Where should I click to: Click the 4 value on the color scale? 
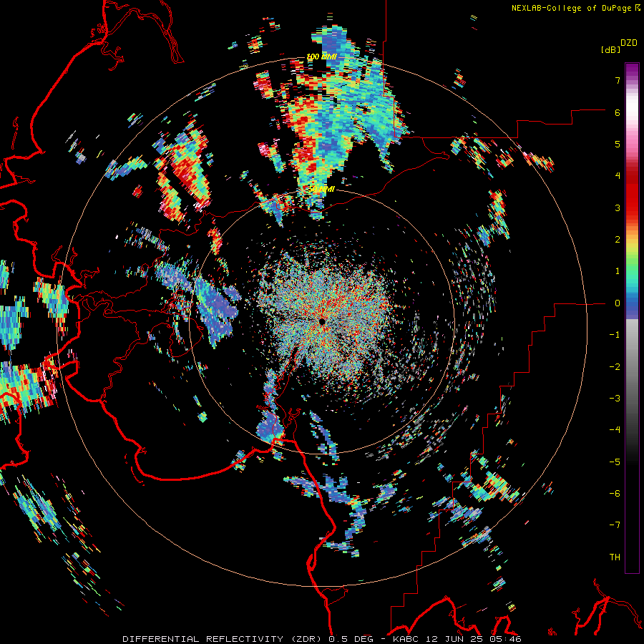tap(618, 176)
